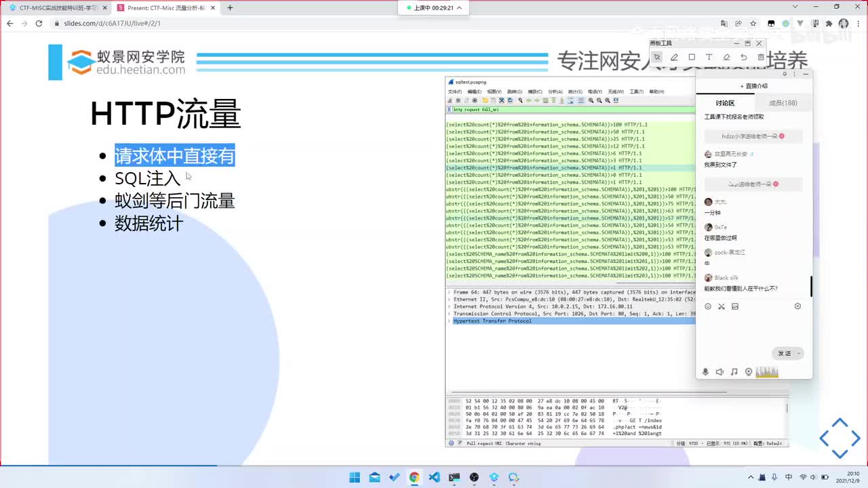
Task: Select the eraser tool
Action: (x=726, y=58)
